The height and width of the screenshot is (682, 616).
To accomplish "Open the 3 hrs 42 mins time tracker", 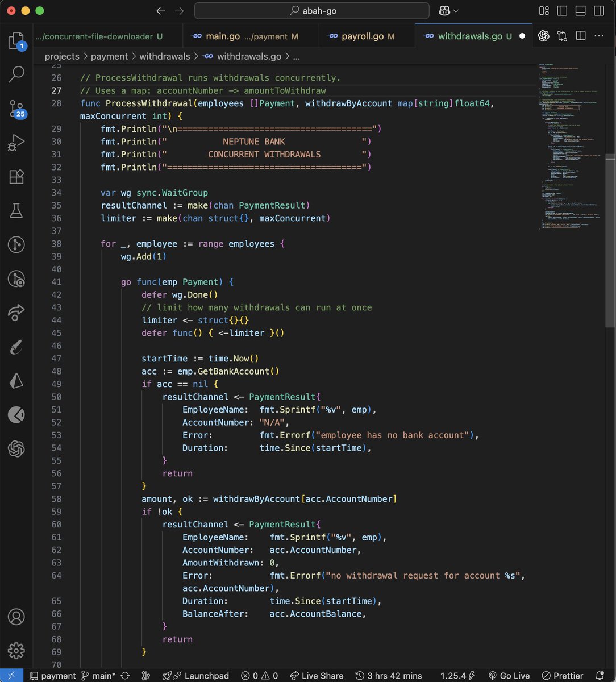I will (389, 676).
